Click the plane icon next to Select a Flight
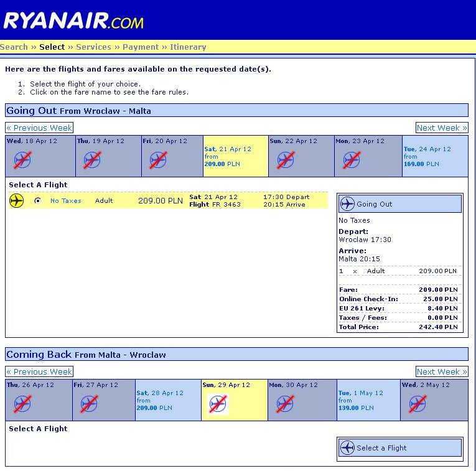The height and width of the screenshot is (471, 476). [347, 447]
